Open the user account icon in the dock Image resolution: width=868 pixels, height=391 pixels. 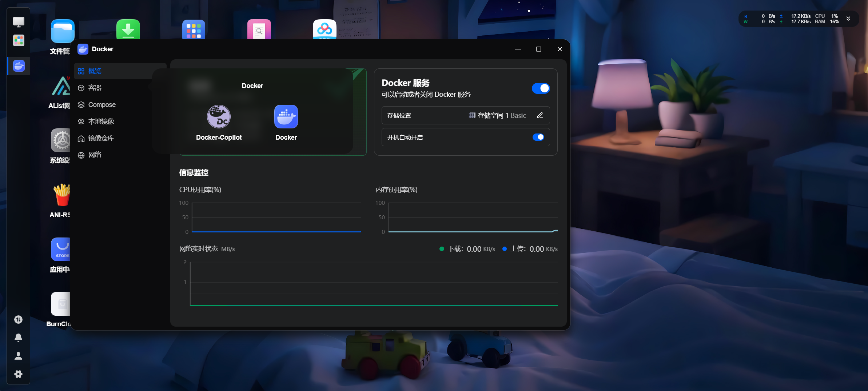[18, 356]
